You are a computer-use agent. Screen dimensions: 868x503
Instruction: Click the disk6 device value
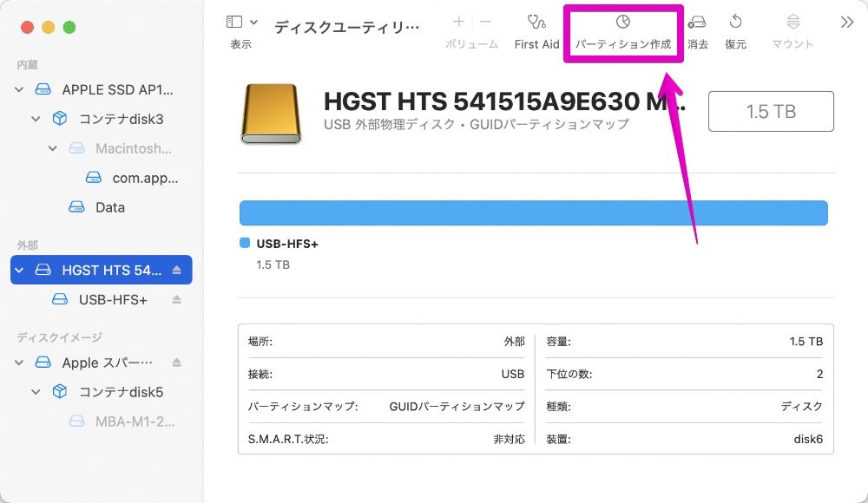point(808,439)
